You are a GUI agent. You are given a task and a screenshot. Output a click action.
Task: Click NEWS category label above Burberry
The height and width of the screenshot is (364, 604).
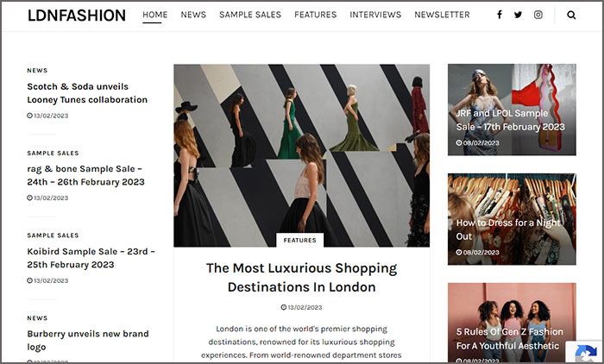tap(37, 317)
